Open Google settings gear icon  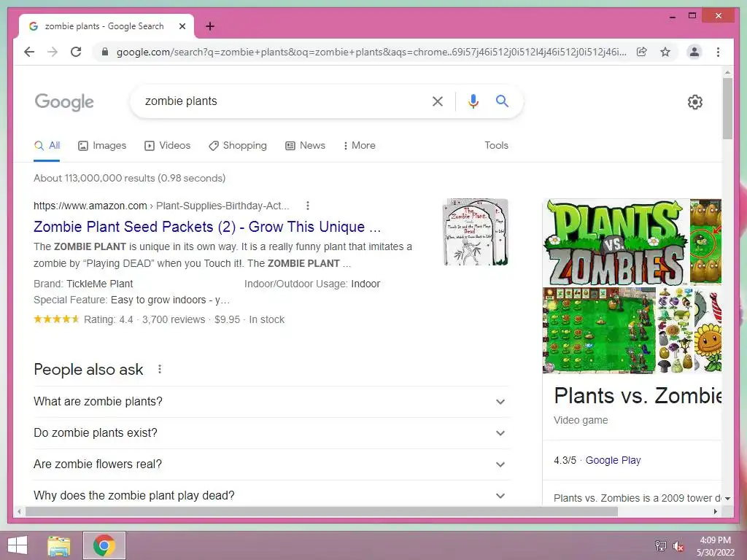pos(695,102)
